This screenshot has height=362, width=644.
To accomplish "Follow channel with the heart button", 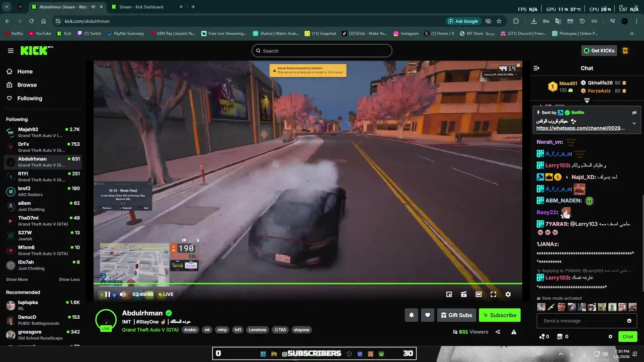I will click(428, 315).
